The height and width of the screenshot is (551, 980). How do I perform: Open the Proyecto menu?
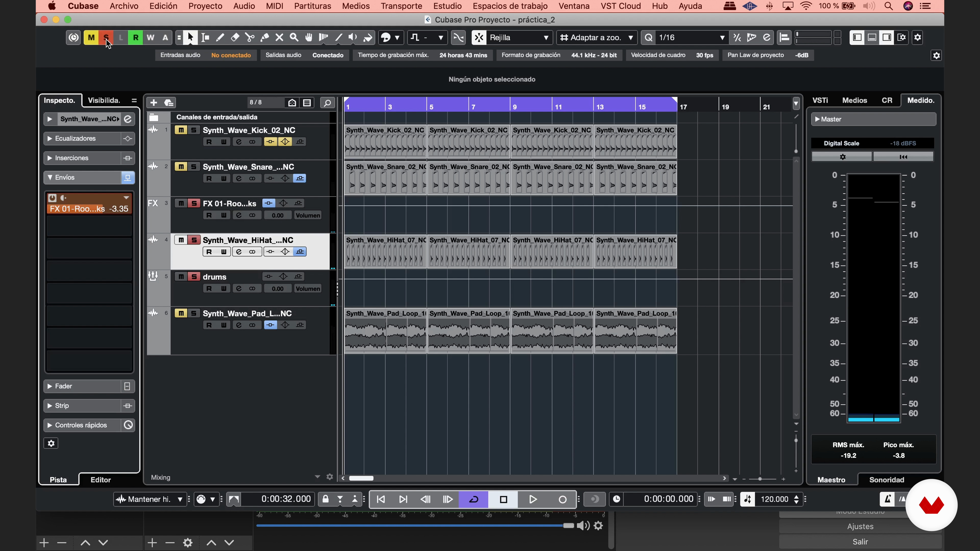tap(205, 6)
